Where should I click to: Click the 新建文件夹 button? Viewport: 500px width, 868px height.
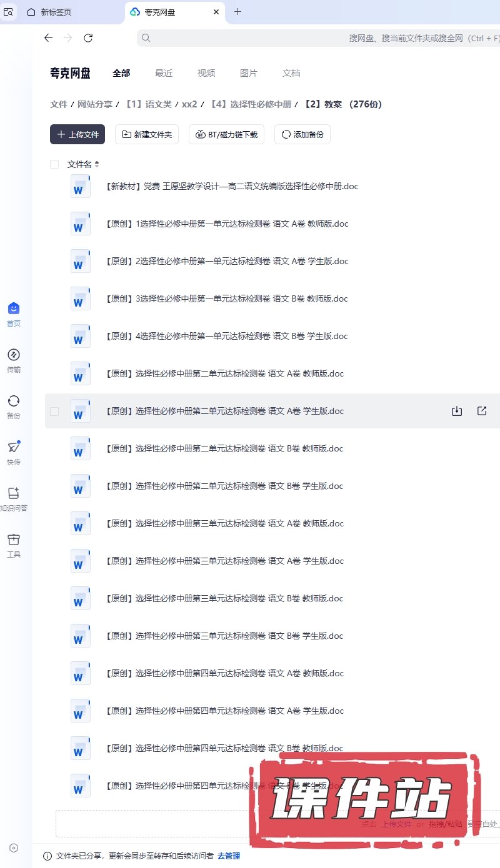147,134
